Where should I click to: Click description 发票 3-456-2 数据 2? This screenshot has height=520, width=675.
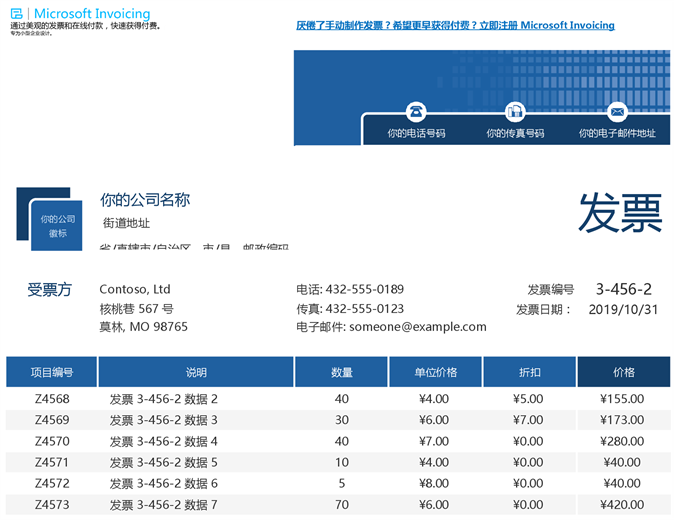pos(164,399)
